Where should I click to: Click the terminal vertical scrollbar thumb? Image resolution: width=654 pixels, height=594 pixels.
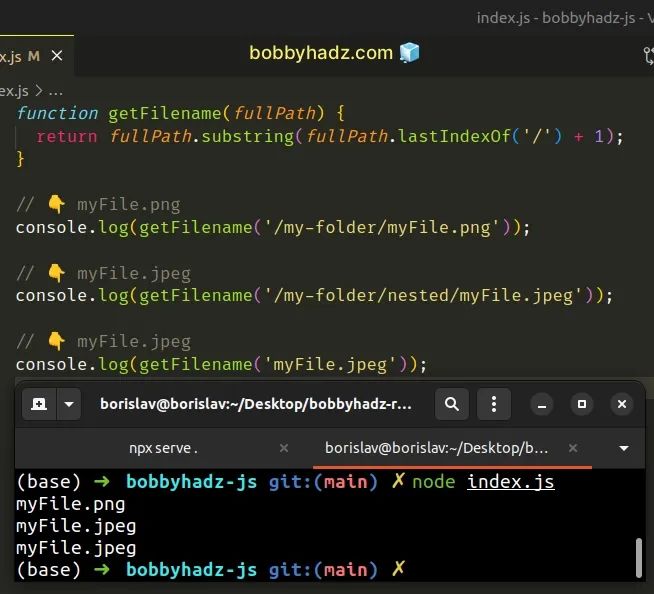point(639,557)
